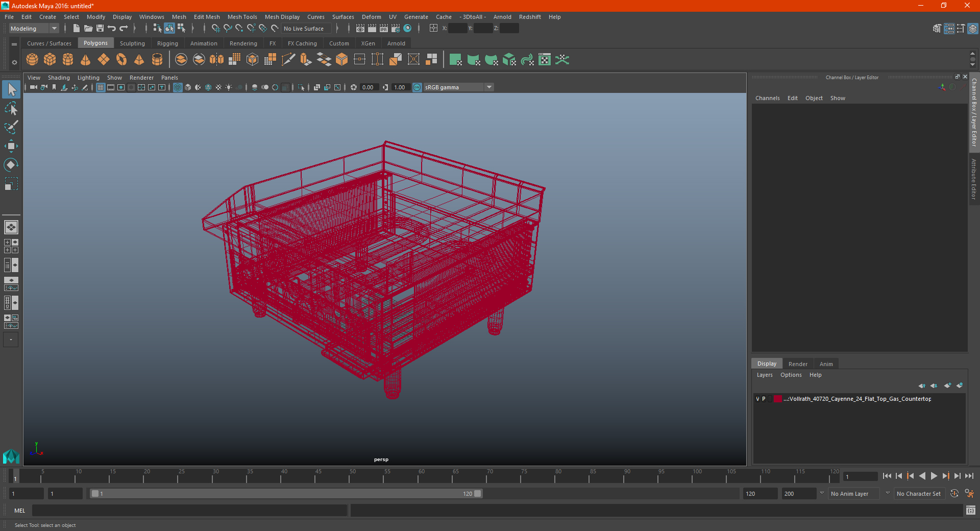Viewport: 980px width, 531px height.
Task: Create a polygon sphere from the shelf
Action: (x=32, y=60)
